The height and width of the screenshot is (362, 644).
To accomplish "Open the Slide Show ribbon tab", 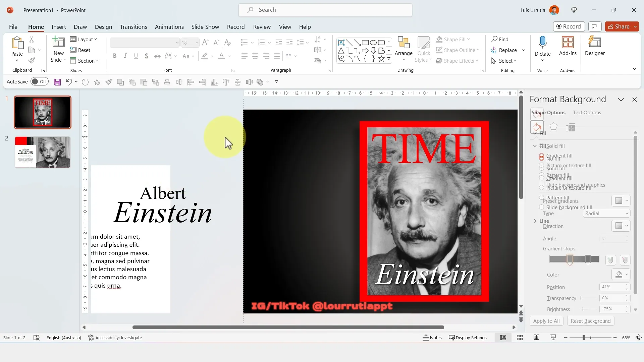I will coord(205,27).
